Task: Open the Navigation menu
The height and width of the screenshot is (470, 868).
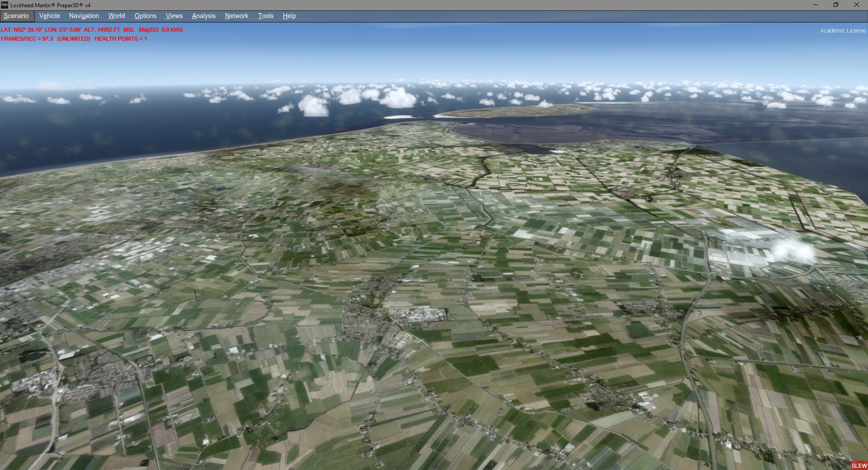Action: click(84, 16)
